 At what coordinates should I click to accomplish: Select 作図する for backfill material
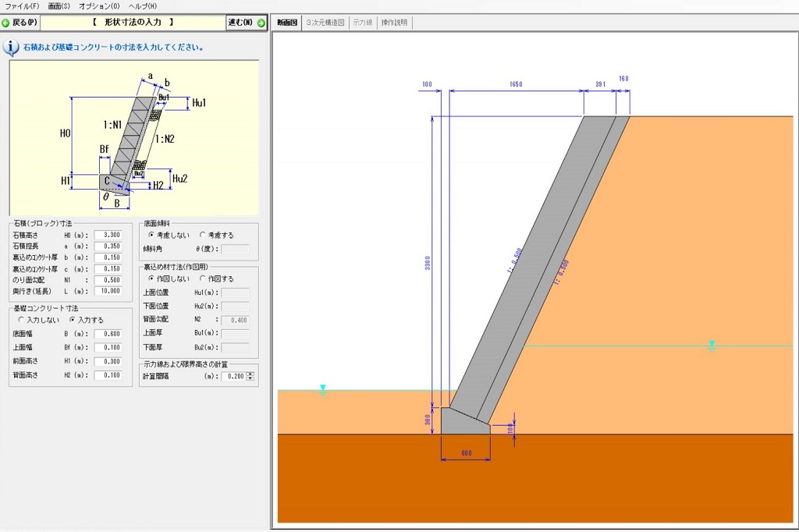[x=204, y=278]
